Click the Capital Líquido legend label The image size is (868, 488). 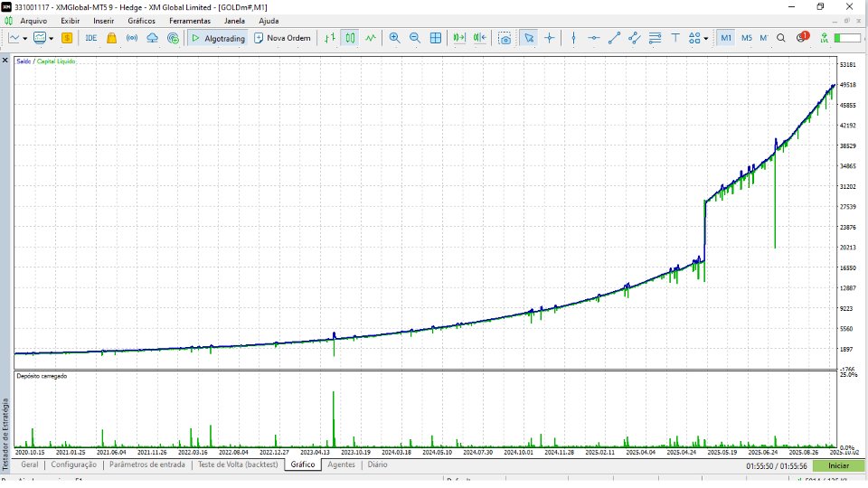pos(56,61)
